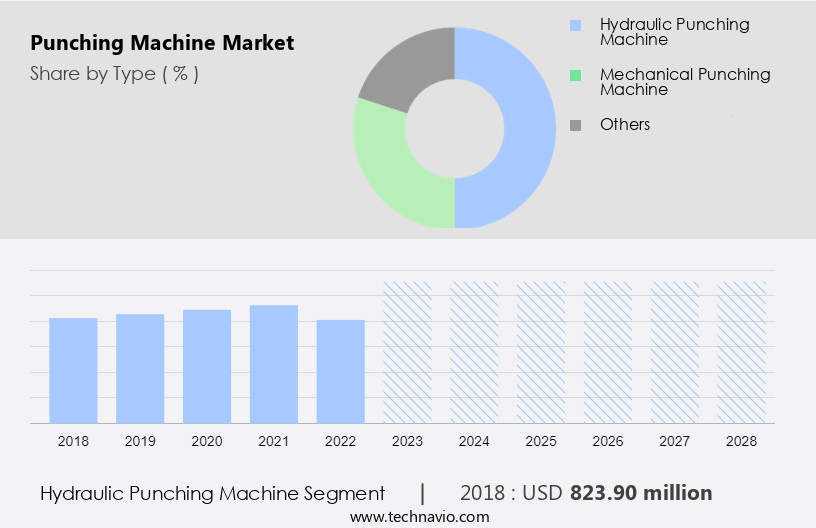Image resolution: width=816 pixels, height=528 pixels.
Task: Click the gray Others legend swatch
Action: point(574,125)
